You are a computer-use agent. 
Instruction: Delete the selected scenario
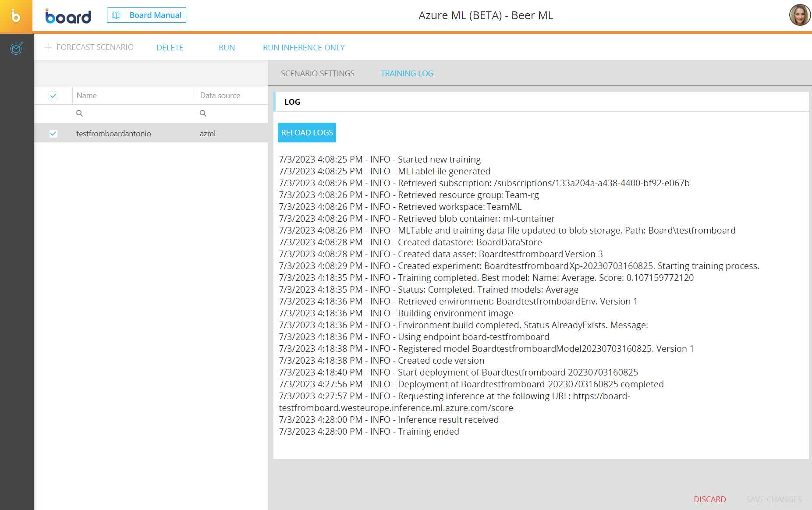tap(170, 48)
